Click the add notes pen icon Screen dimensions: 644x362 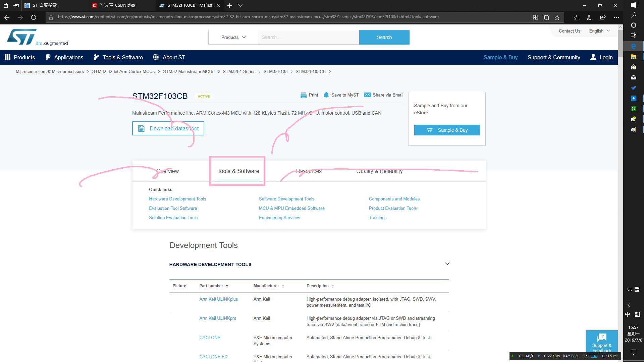pyautogui.click(x=589, y=17)
